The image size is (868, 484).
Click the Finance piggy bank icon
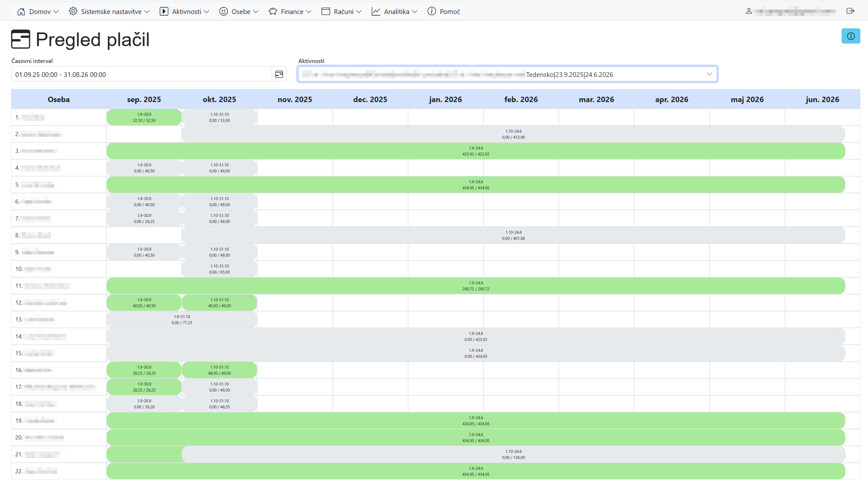click(272, 11)
